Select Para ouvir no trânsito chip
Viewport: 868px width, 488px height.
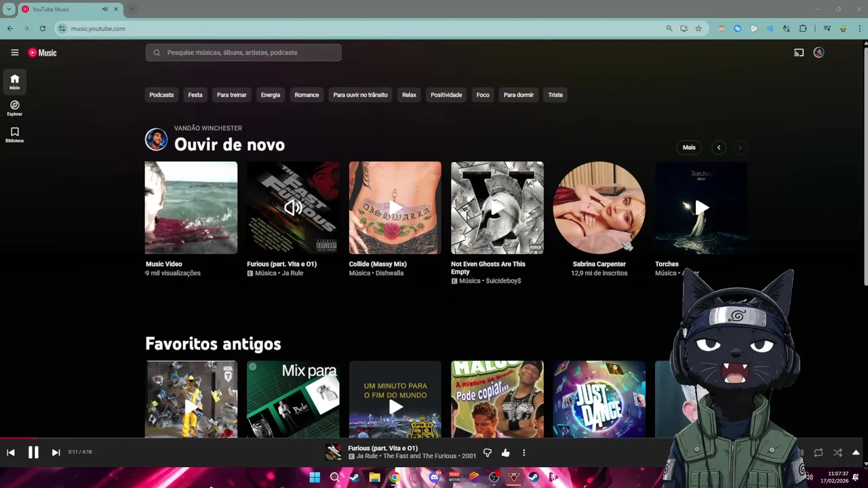point(360,95)
